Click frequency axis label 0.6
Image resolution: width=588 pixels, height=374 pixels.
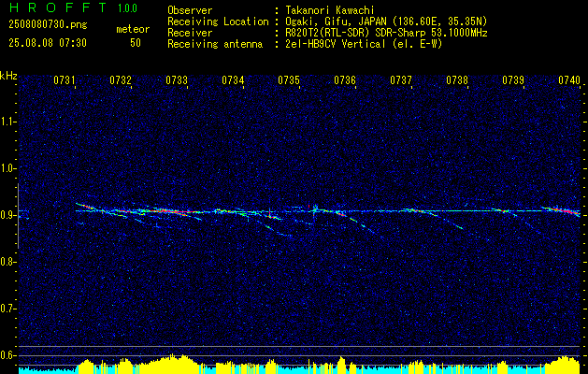pyautogui.click(x=7, y=355)
